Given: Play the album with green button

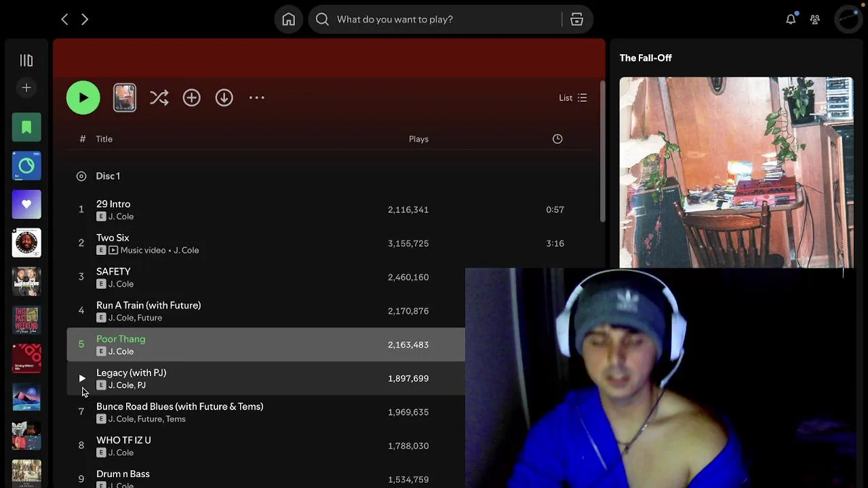Looking at the screenshot, I should 83,98.
